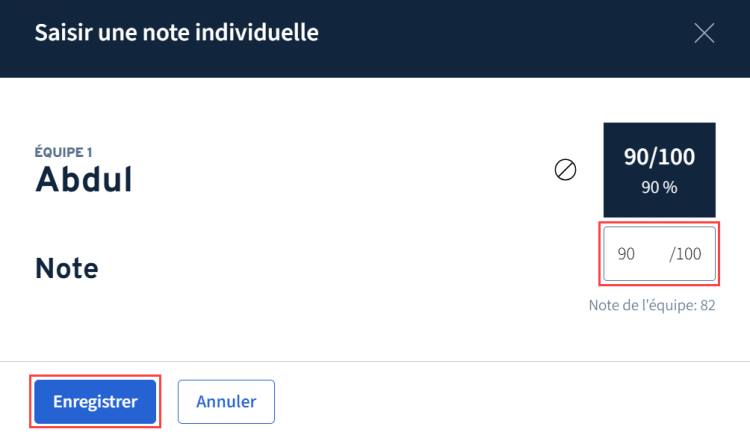Viewport: 750px width, 447px height.
Task: Click the title "Saisir une note individuelle"
Action: pyautogui.click(x=177, y=33)
